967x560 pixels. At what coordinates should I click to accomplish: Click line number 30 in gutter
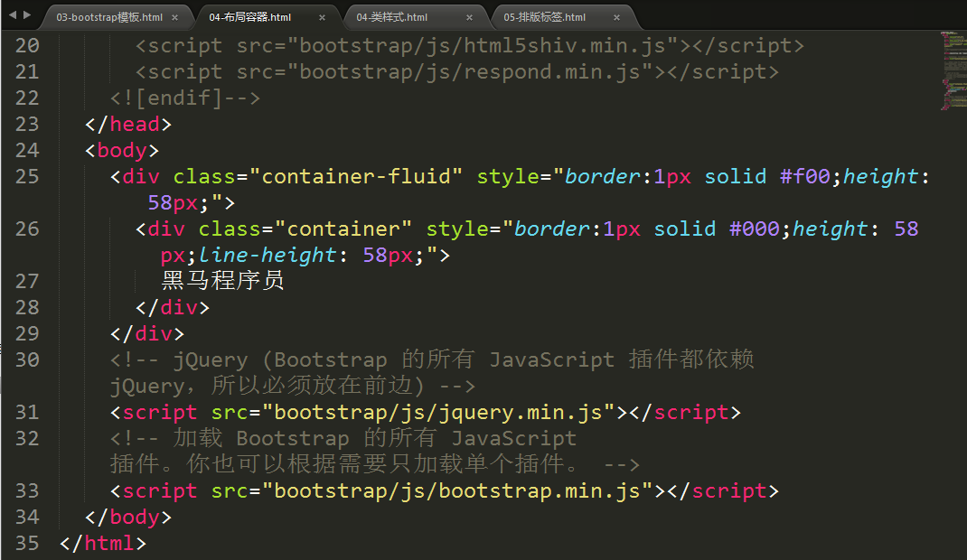coord(27,359)
